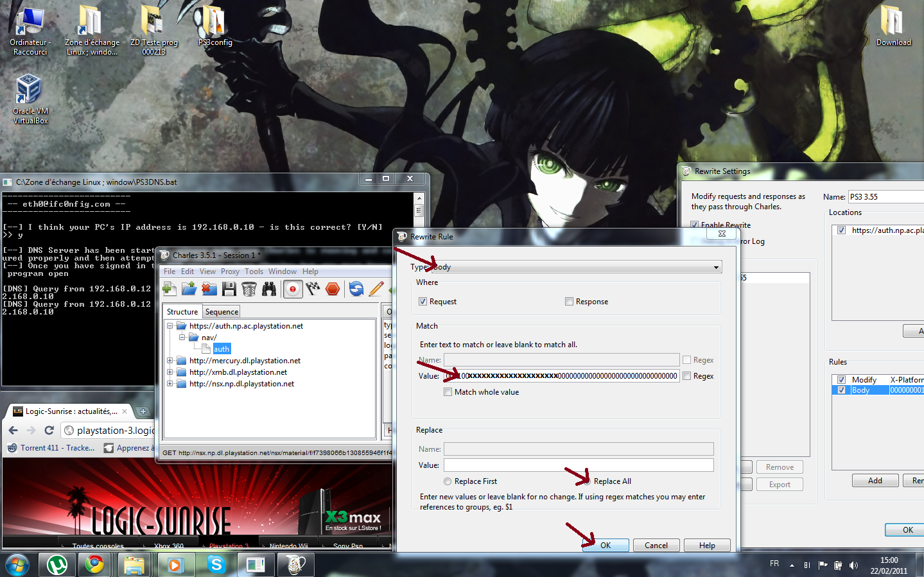Open the Windows Media Player taskbar icon
This screenshot has height=577, width=924.
click(175, 565)
